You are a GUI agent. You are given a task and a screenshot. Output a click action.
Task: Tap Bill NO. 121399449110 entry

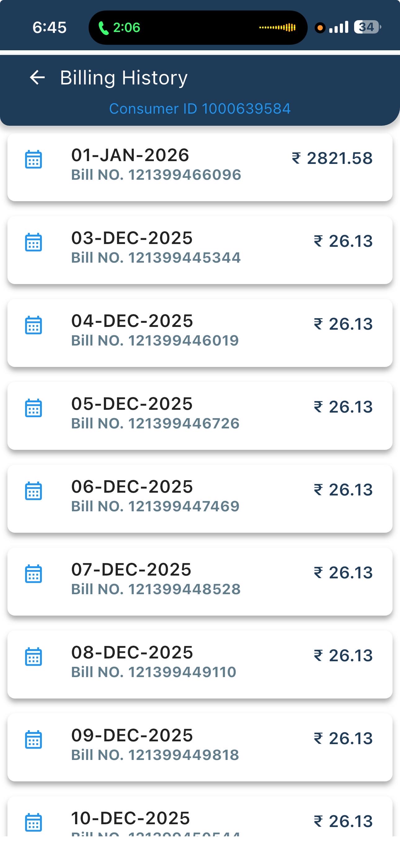coord(153,672)
